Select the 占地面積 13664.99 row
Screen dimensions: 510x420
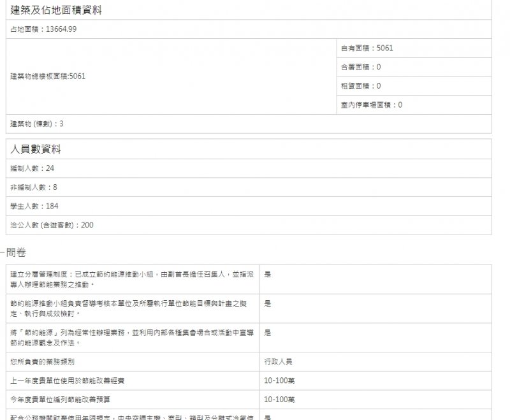(43, 29)
